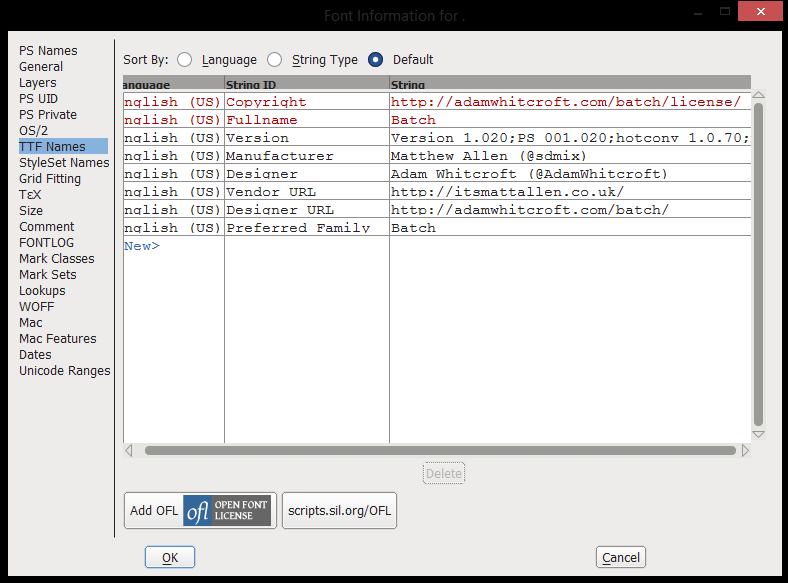788x583 pixels.
Task: Click the horizontal scrollbar right arrow
Action: coord(745,451)
